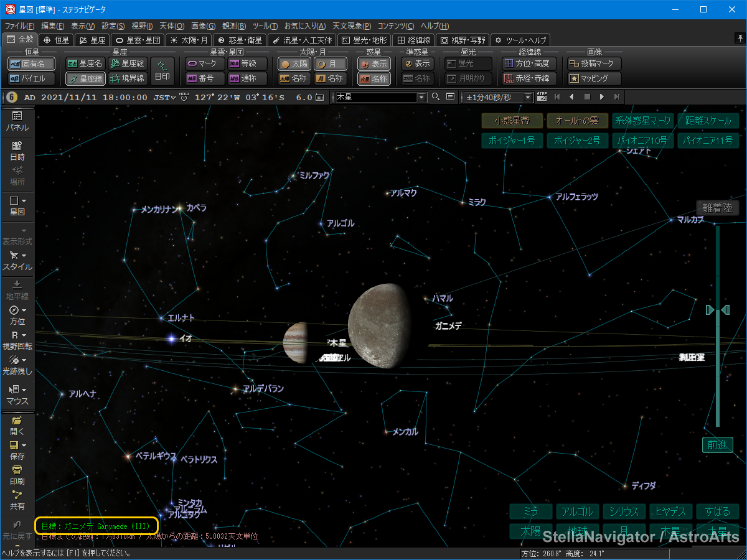747x560 pixels.
Task: Click the 方位 direction sidebar icon
Action: [x=17, y=315]
